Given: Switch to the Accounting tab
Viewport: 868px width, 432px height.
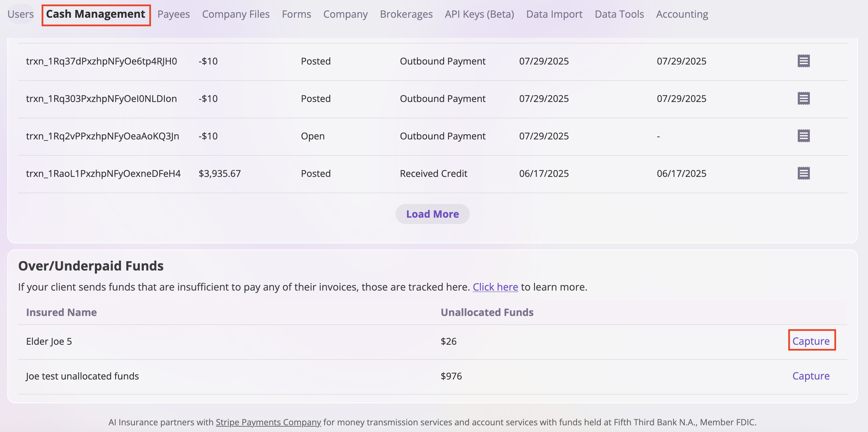Looking at the screenshot, I should pos(682,14).
